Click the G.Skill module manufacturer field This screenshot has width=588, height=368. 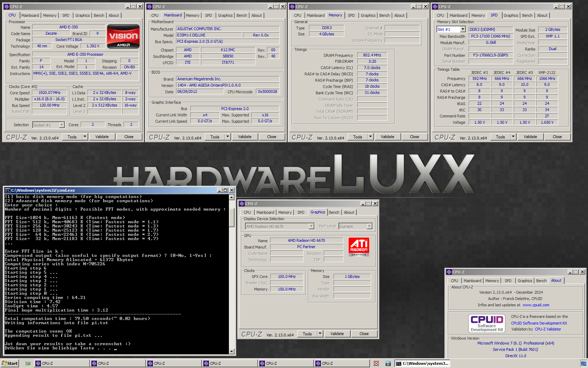point(490,42)
